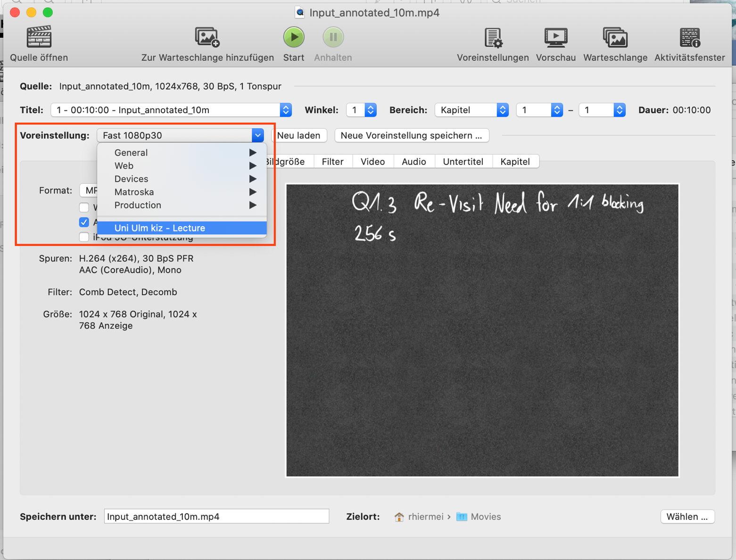
Task: Open the Titel dropdown
Action: pos(171,110)
